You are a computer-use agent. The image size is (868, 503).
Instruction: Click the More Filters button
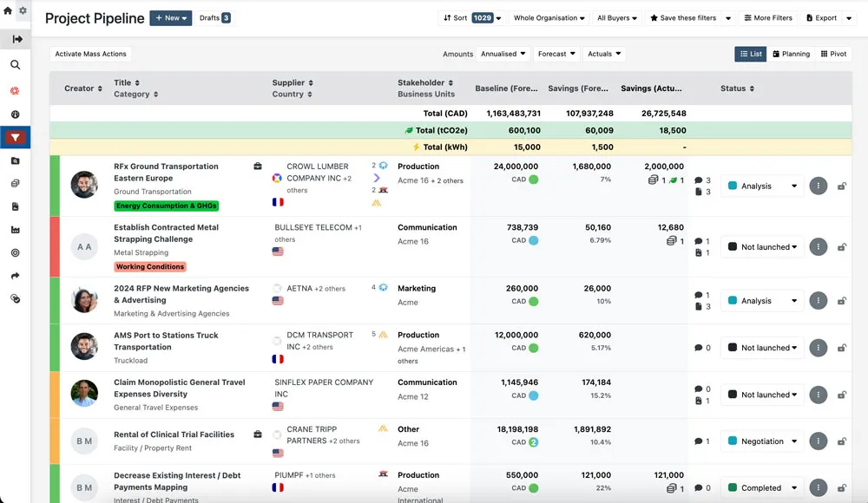767,17
